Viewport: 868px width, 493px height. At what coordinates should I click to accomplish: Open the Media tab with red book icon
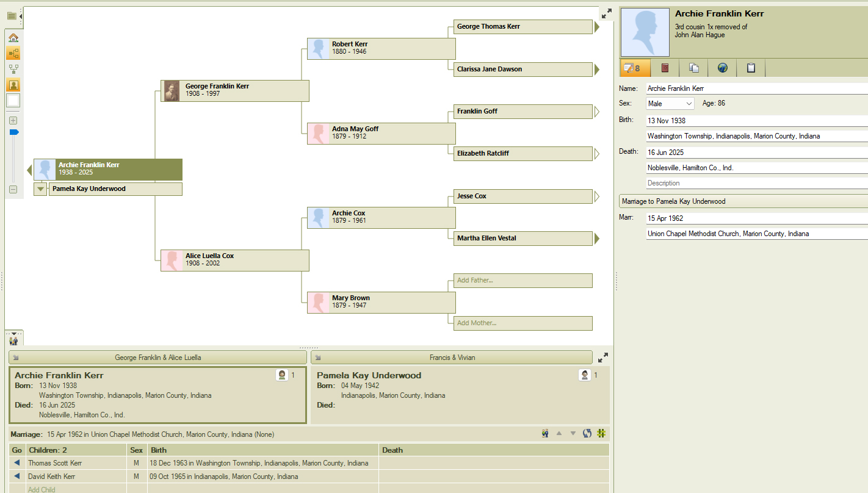[665, 68]
